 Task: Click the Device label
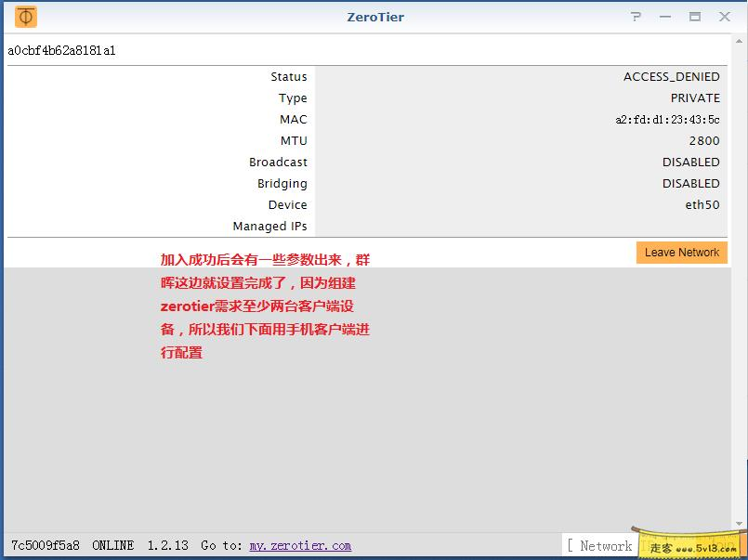(x=288, y=205)
